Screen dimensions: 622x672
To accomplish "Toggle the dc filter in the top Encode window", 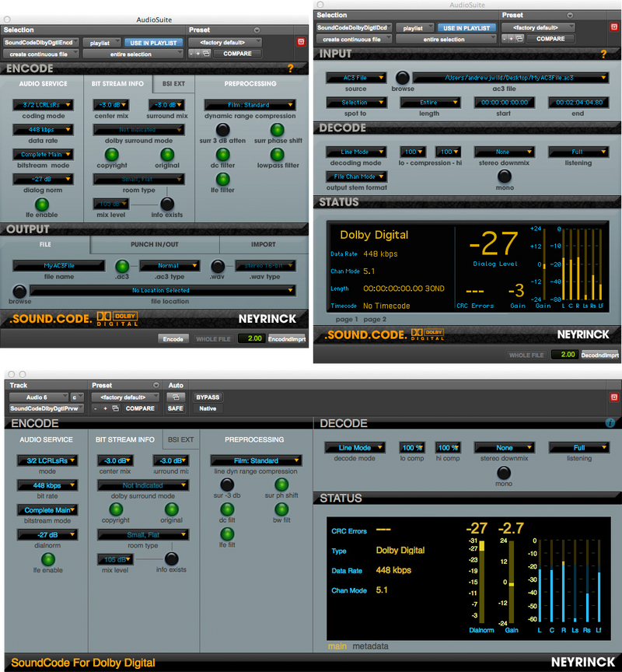I will coord(223,154).
